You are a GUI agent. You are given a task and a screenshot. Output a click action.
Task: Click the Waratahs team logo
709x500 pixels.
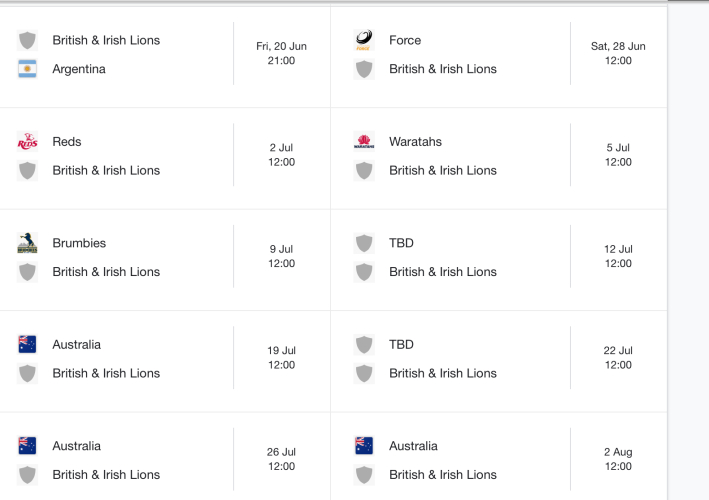tap(364, 142)
